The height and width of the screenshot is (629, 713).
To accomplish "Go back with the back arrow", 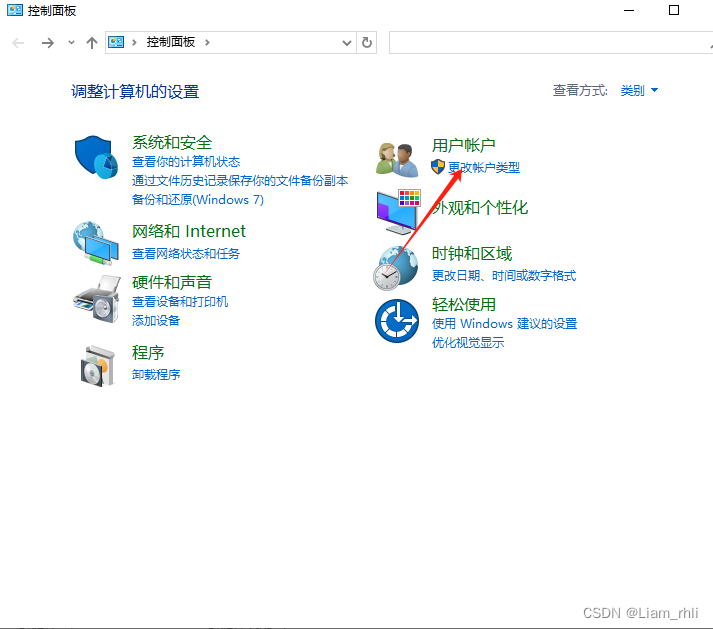I will pyautogui.click(x=18, y=43).
